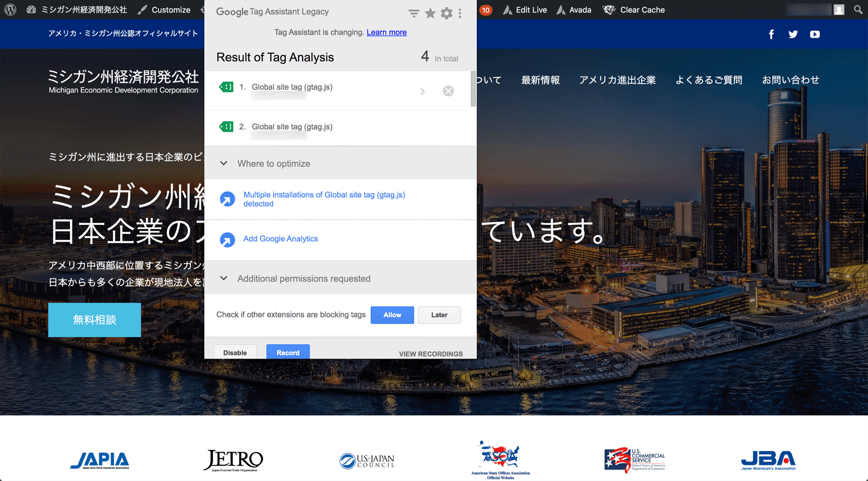Click the Later button
The image size is (868, 481).
tap(439, 315)
